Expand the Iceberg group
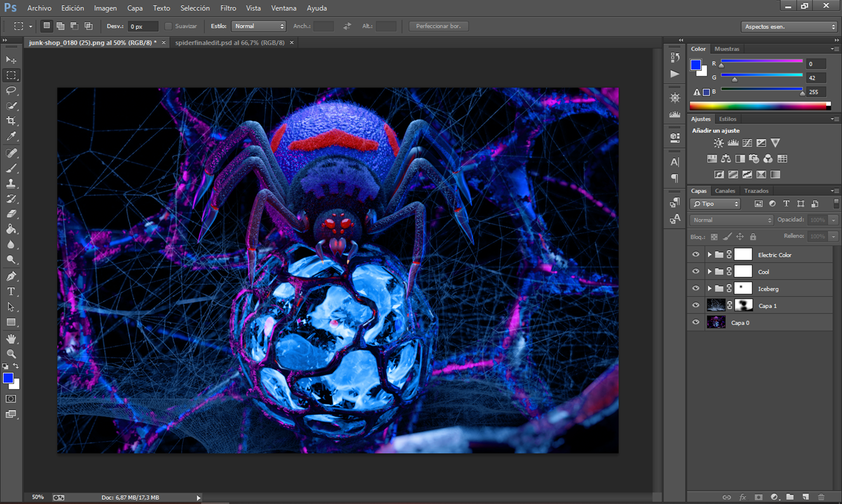This screenshot has width=842, height=504. tap(709, 288)
